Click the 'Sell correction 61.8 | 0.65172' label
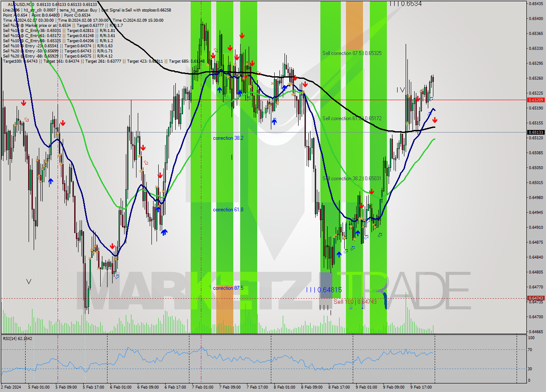The image size is (546, 392). click(352, 118)
